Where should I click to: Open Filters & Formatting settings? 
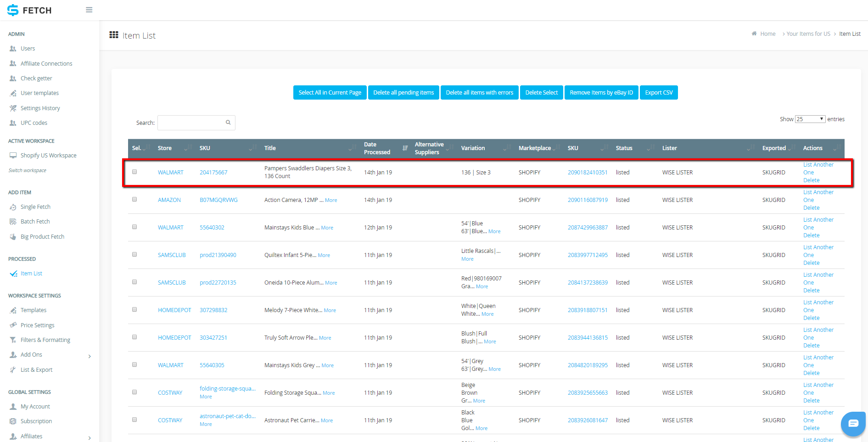45,340
